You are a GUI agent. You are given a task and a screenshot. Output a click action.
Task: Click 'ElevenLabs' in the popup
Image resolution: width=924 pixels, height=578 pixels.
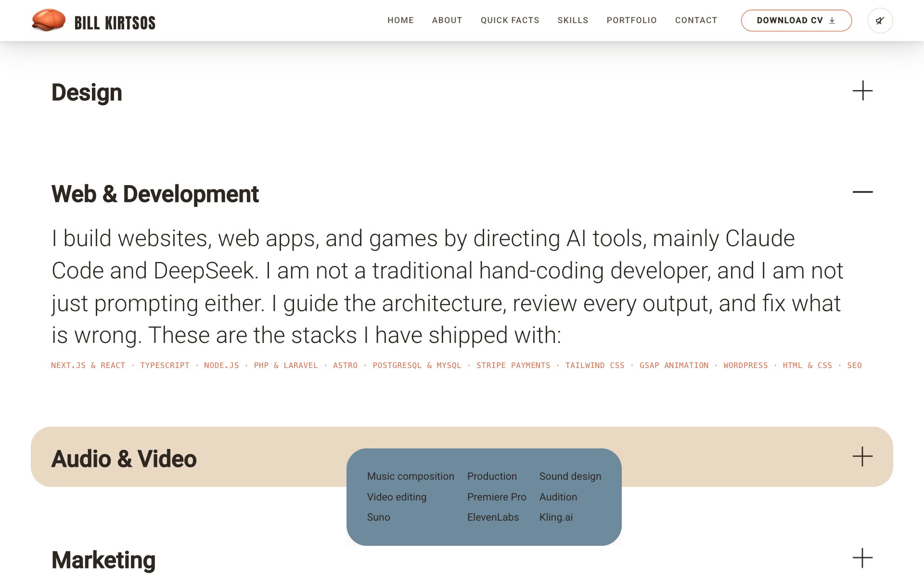[493, 517]
